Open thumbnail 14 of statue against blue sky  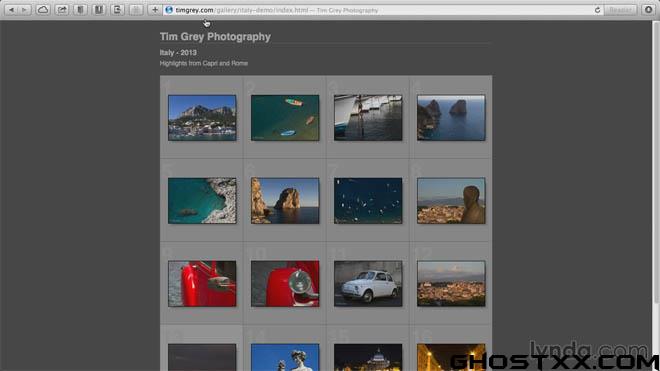point(285,358)
